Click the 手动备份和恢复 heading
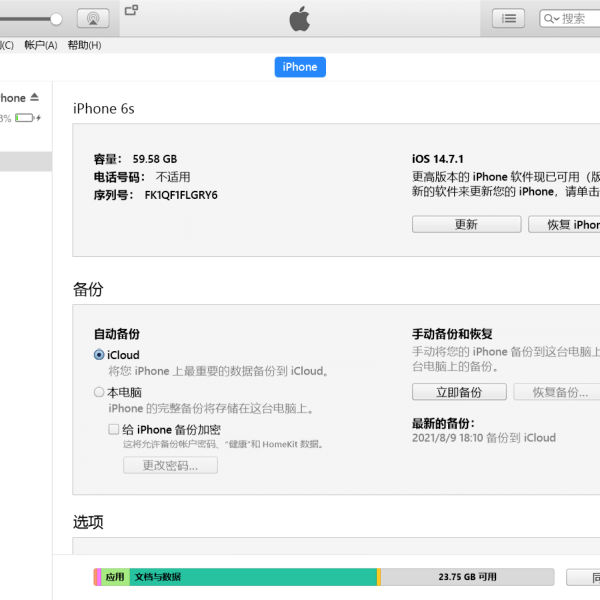 point(452,334)
